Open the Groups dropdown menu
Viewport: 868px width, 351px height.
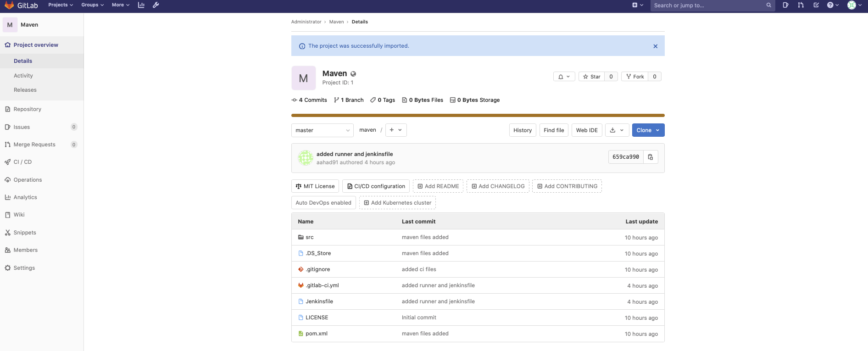pos(92,5)
